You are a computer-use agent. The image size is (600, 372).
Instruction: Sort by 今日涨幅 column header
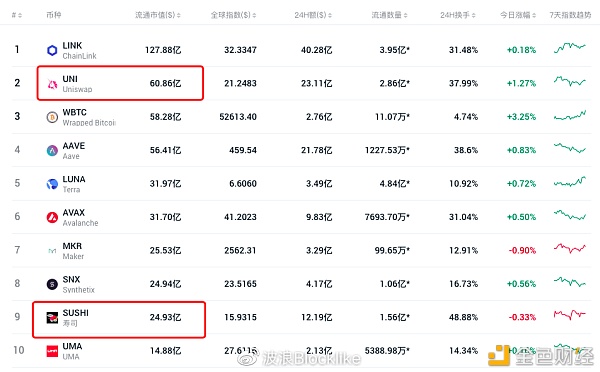coord(518,15)
